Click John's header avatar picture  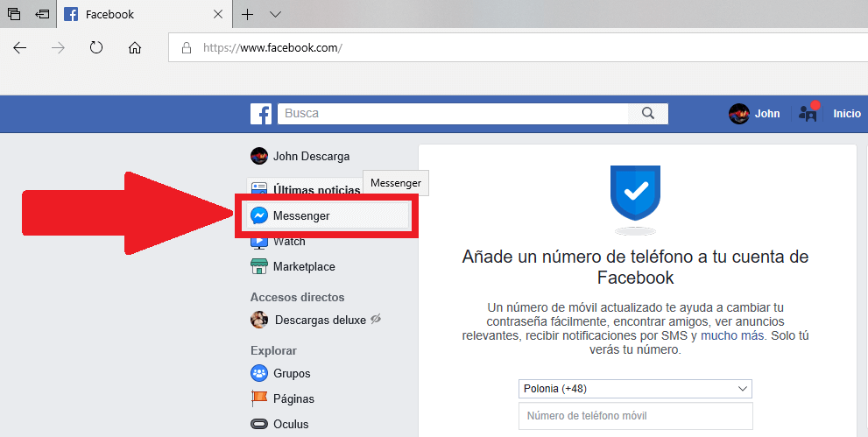pos(739,113)
